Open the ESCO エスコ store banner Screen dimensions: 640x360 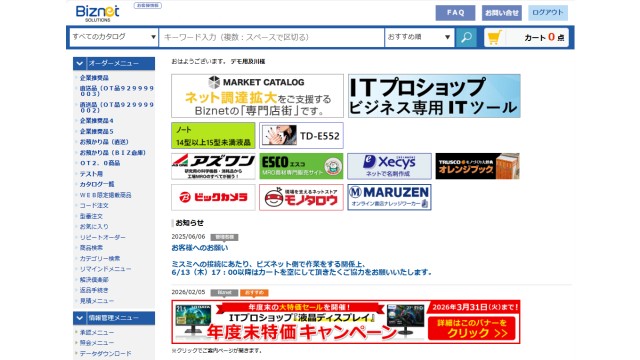pyautogui.click(x=301, y=166)
